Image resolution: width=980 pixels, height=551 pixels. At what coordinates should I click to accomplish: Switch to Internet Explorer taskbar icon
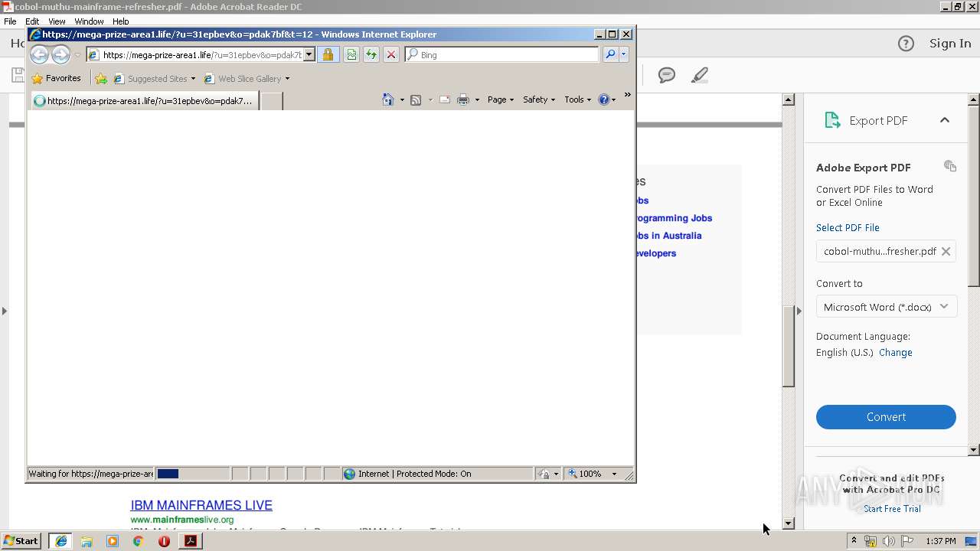[60, 541]
